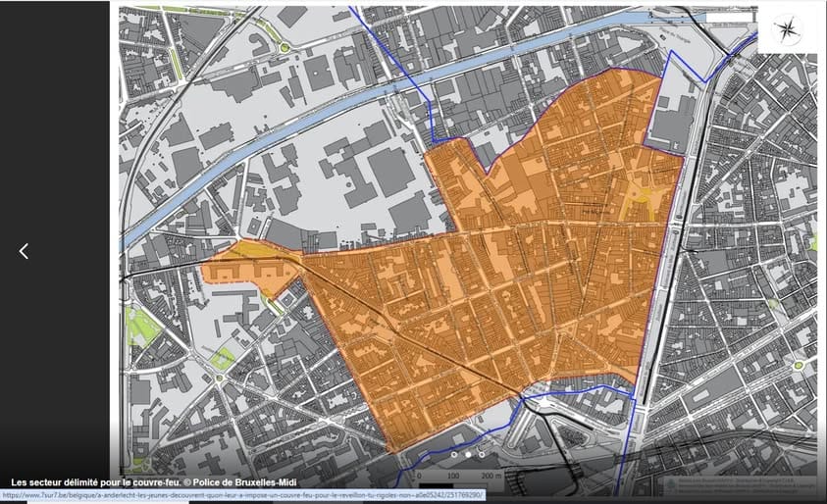Click the previous image arrow on the left

24,251
